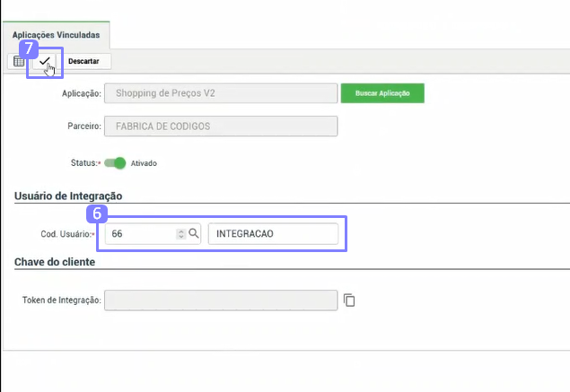The image size is (570, 392).
Task: Click the Usuário de Integração section heading
Action: 68,196
